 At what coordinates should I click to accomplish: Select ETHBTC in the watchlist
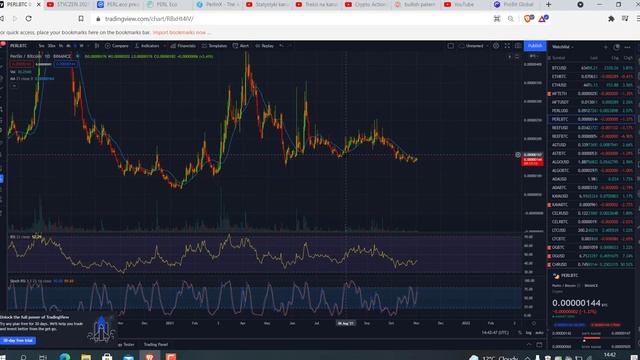click(x=590, y=76)
